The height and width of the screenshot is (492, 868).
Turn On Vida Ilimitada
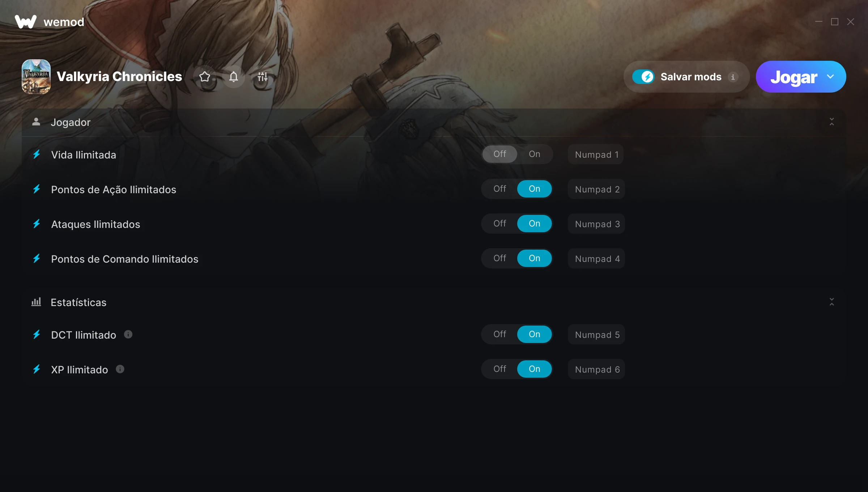tap(535, 154)
